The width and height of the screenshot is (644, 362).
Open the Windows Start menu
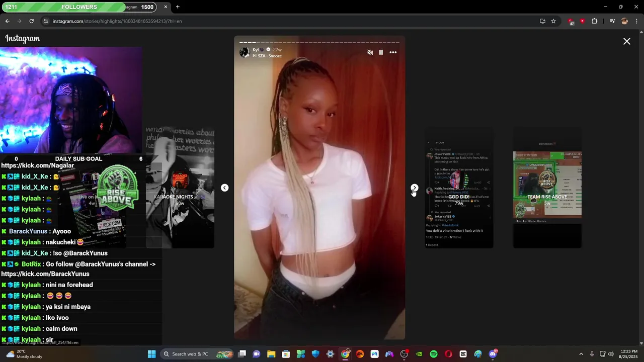tap(151, 354)
